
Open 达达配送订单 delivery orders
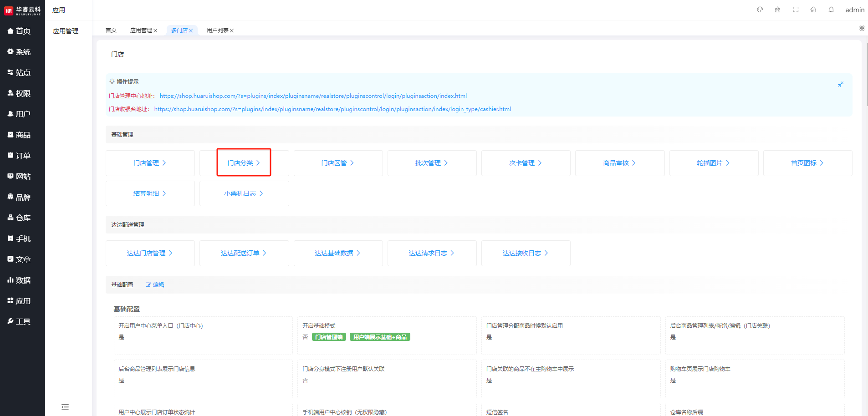(244, 253)
